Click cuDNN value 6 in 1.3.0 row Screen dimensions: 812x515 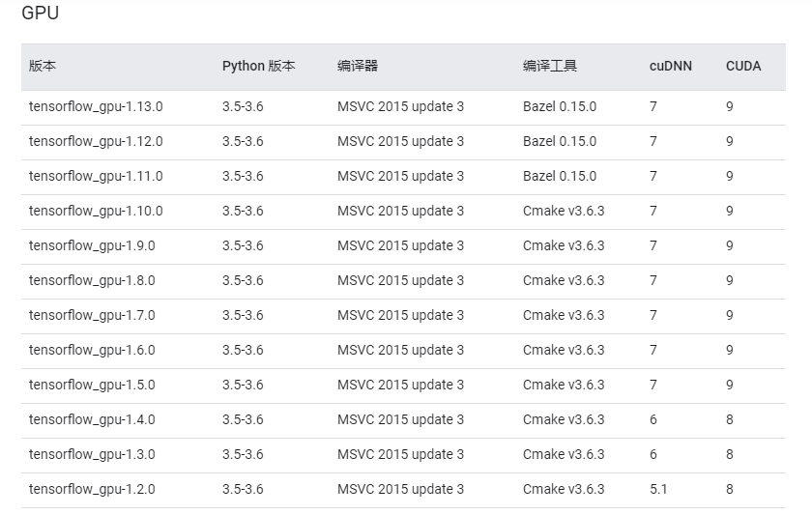click(653, 454)
